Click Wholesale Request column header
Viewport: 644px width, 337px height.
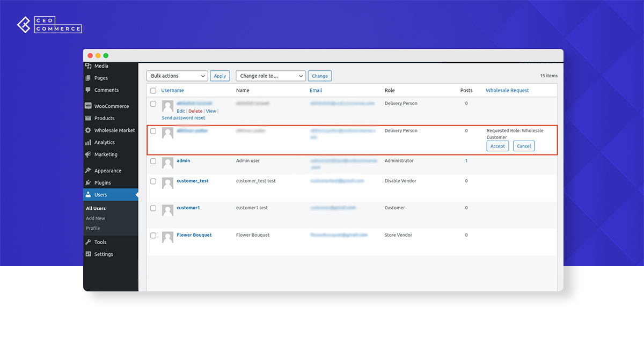507,91
